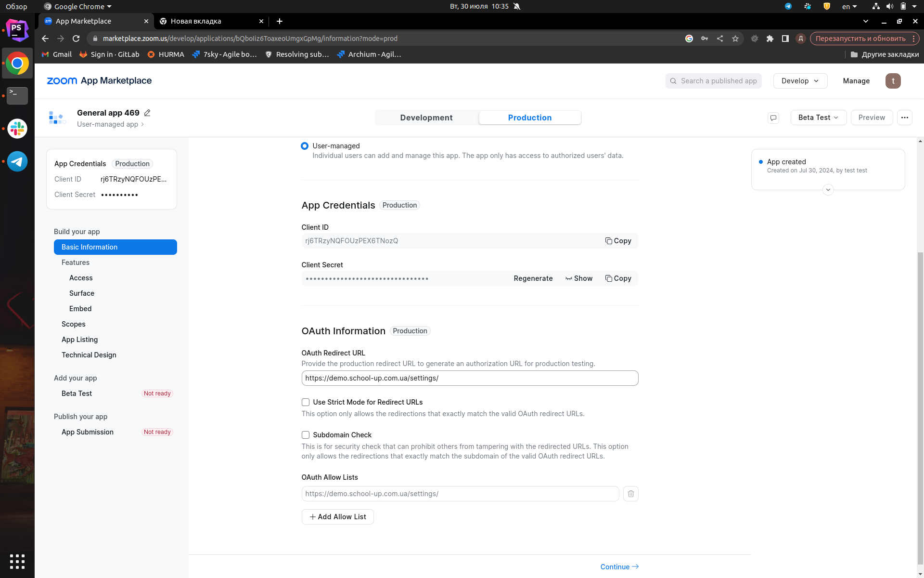924x578 pixels.
Task: Open Chrome extensions puzzle icon
Action: (770, 39)
